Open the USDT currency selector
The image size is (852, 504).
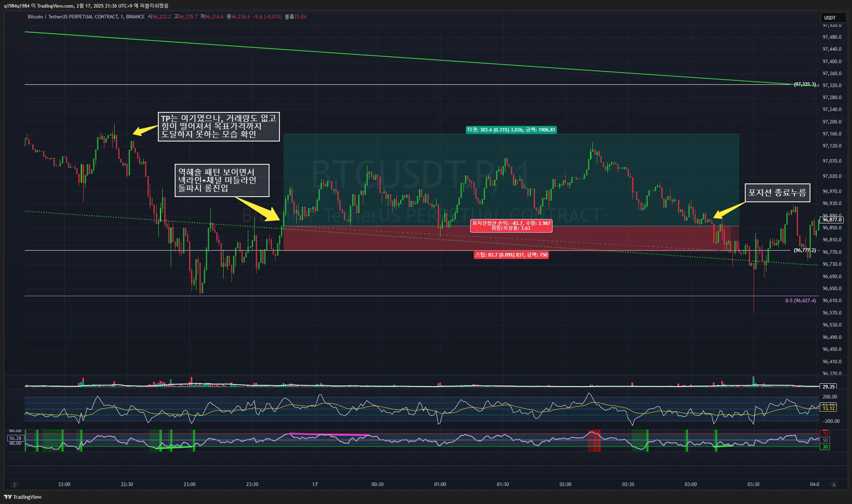[833, 18]
